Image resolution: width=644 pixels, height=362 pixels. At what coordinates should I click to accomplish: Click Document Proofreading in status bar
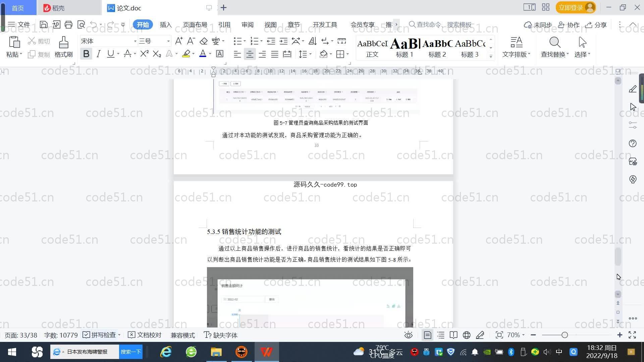point(145,335)
